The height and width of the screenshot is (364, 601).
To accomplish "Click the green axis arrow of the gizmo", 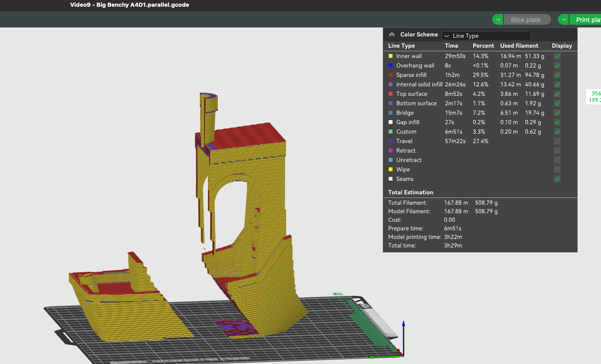I will [385, 358].
